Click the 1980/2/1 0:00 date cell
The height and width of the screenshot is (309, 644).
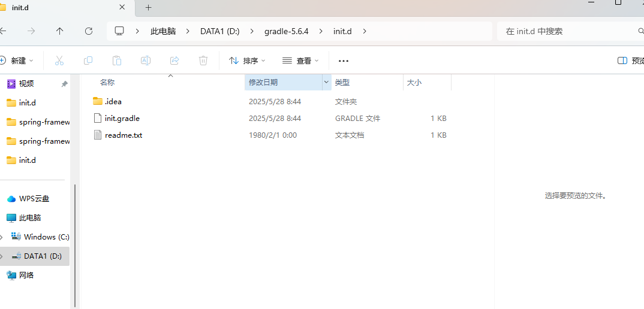point(273,135)
